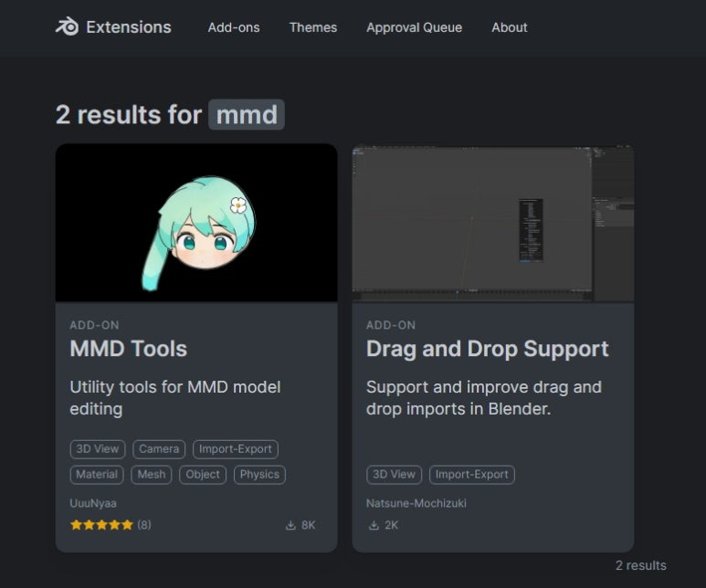The width and height of the screenshot is (706, 588).
Task: Click the MMD Tools description text
Action: (x=175, y=398)
